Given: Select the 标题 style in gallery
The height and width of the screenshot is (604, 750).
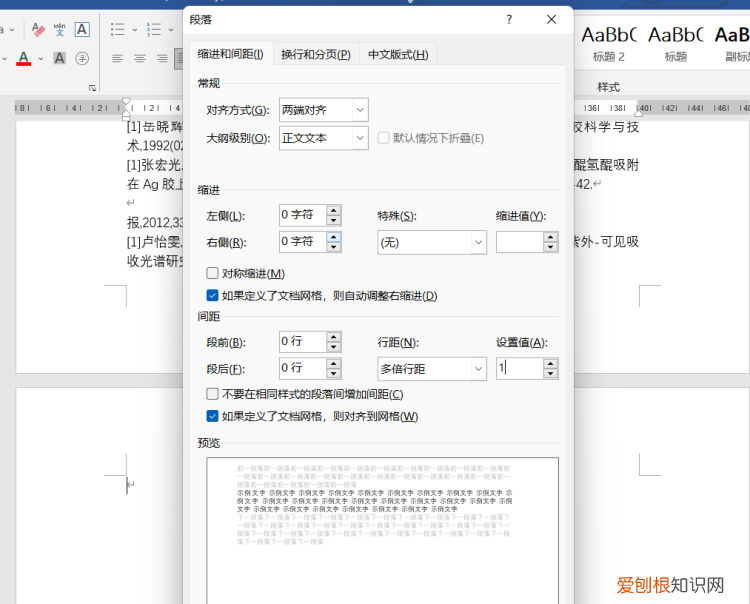Looking at the screenshot, I should pos(675,44).
